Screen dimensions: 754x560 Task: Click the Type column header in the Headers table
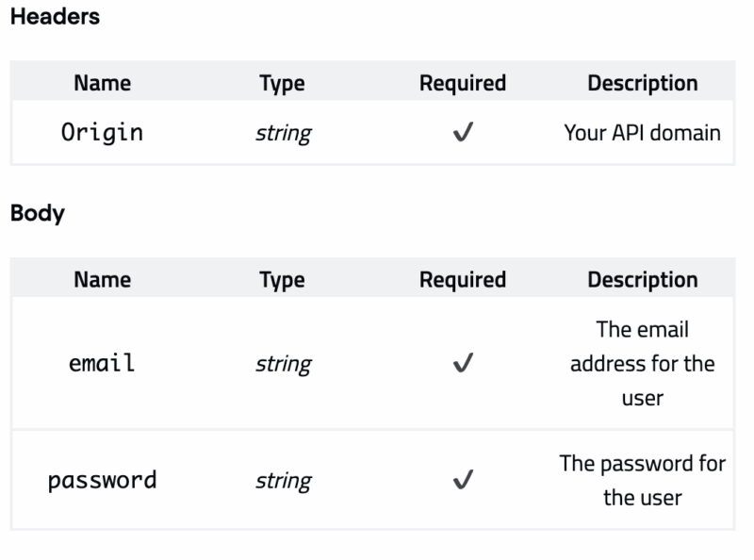(282, 83)
